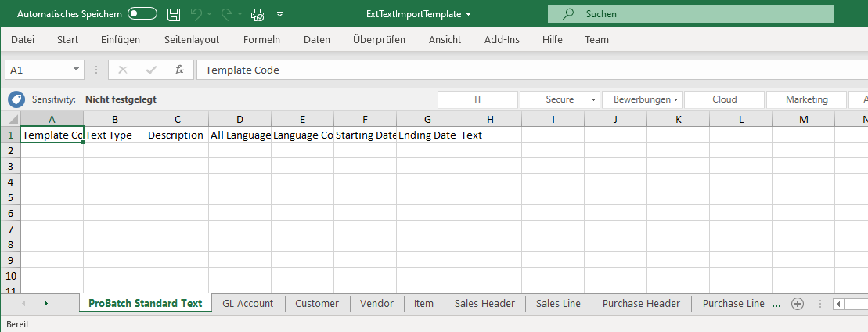
Task: Select row 5 header
Action: coord(10,197)
